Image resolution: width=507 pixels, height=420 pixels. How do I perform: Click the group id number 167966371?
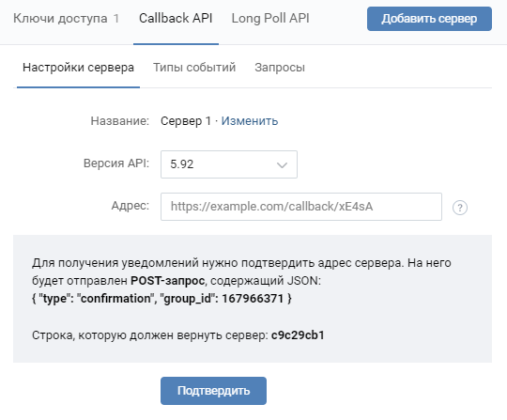click(253, 299)
